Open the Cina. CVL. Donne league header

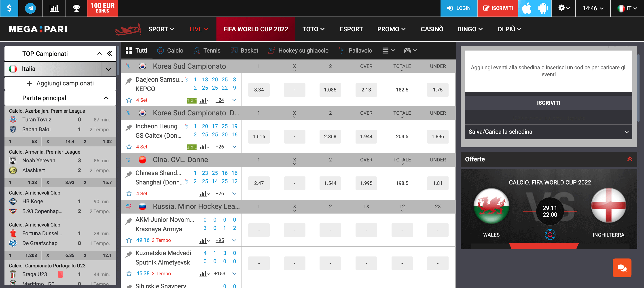[180, 160]
